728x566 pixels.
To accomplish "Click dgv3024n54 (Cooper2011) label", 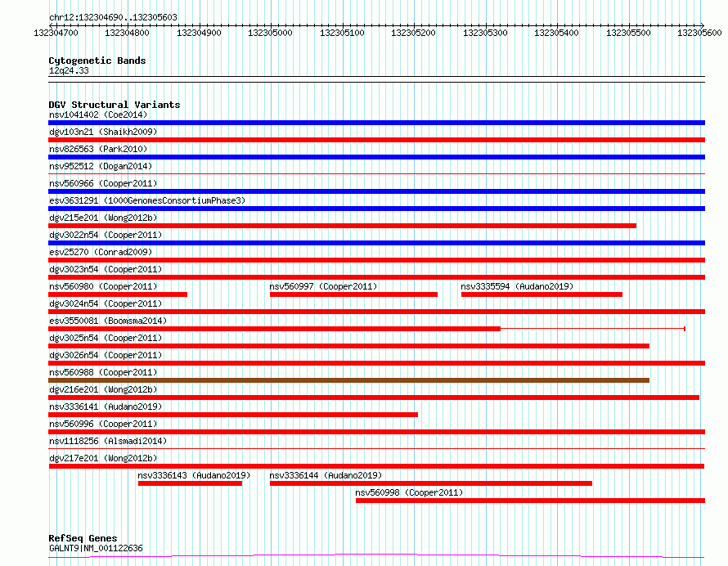I will [x=106, y=303].
